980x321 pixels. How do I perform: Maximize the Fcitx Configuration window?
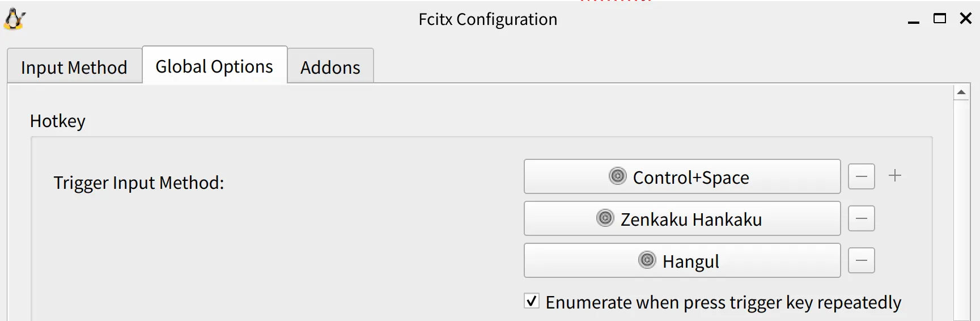(x=940, y=19)
